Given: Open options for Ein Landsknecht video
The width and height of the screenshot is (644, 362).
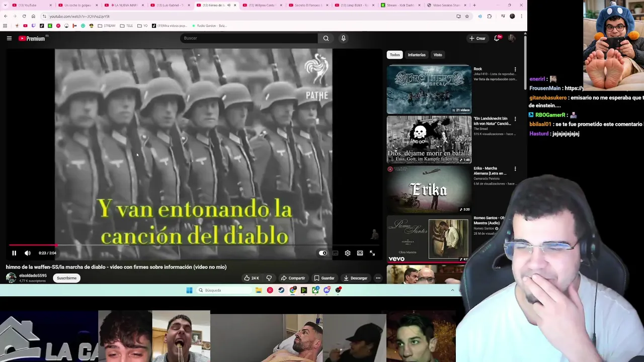Looking at the screenshot, I should coord(515,119).
